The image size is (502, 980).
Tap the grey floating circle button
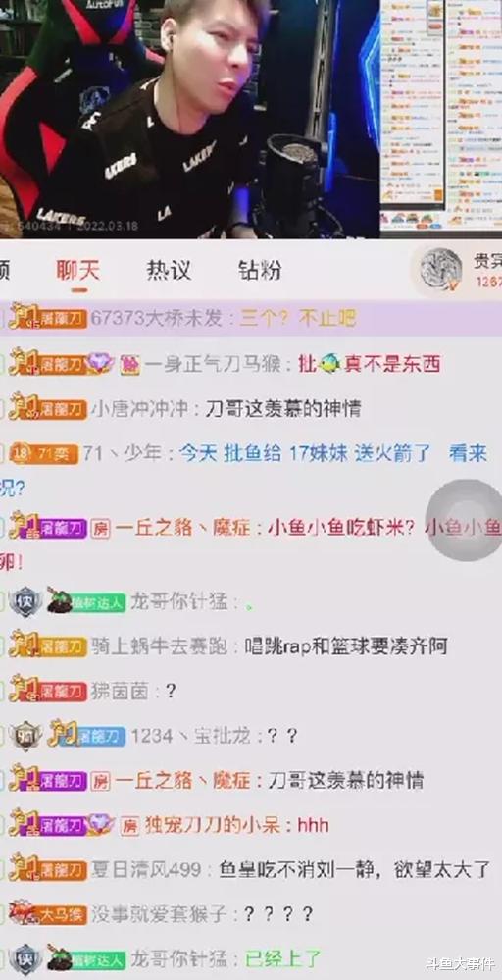pyautogui.click(x=464, y=519)
